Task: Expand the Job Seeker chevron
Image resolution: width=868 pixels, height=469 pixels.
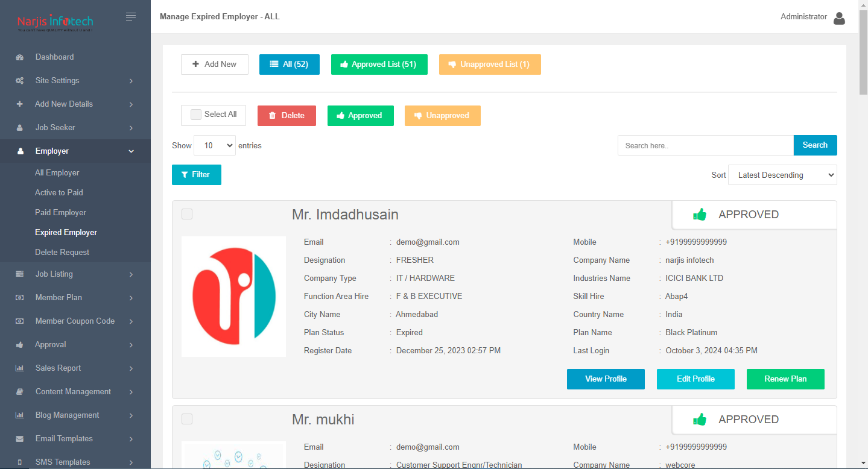Action: click(131, 128)
